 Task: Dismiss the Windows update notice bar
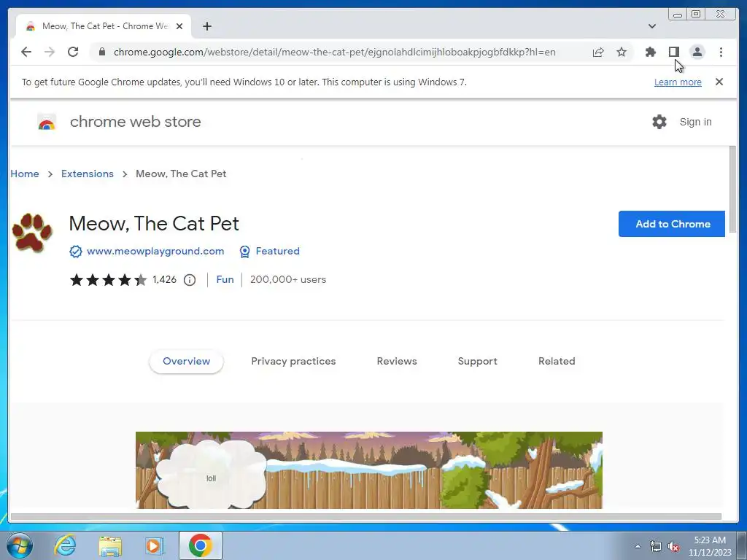719,82
